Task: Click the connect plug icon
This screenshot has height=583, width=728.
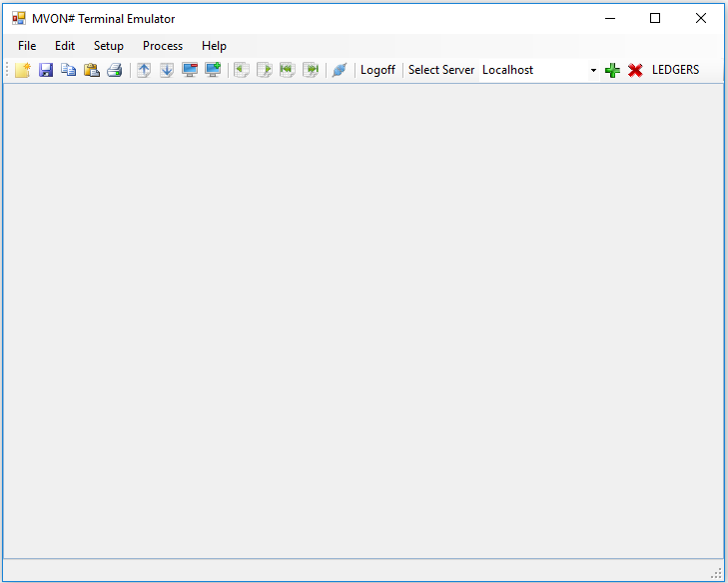Action: click(340, 70)
